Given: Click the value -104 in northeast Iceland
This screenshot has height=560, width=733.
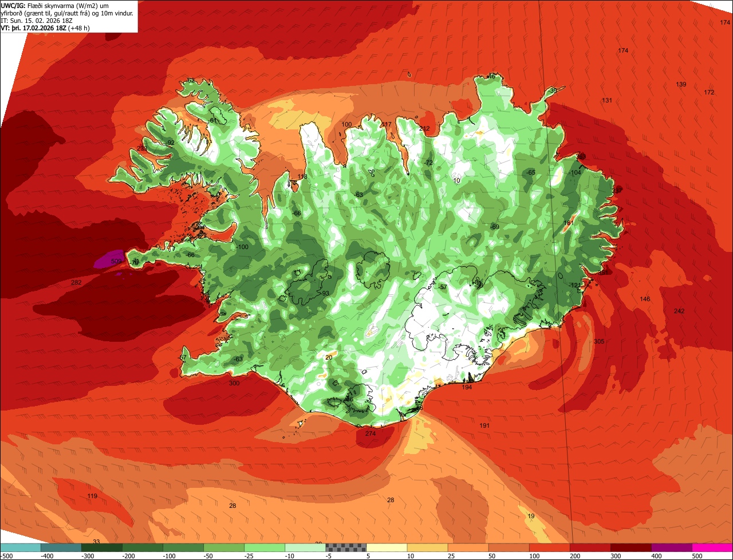Looking at the screenshot, I should tap(574, 173).
